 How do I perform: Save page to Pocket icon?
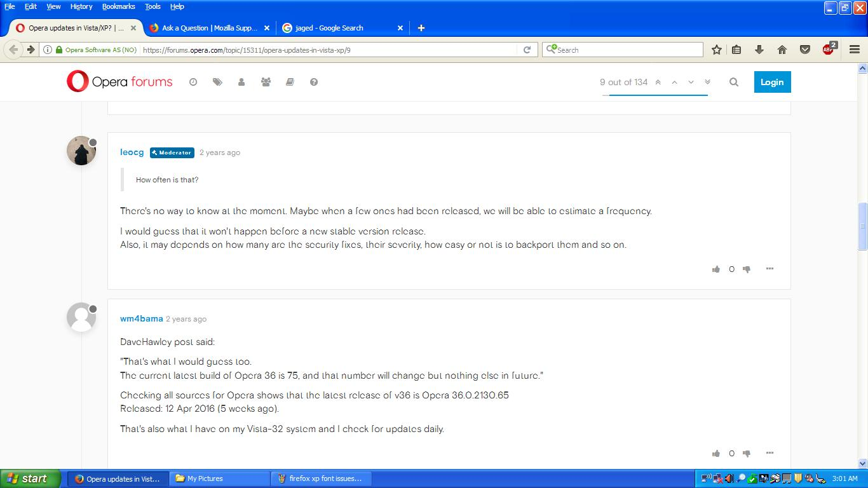click(805, 50)
